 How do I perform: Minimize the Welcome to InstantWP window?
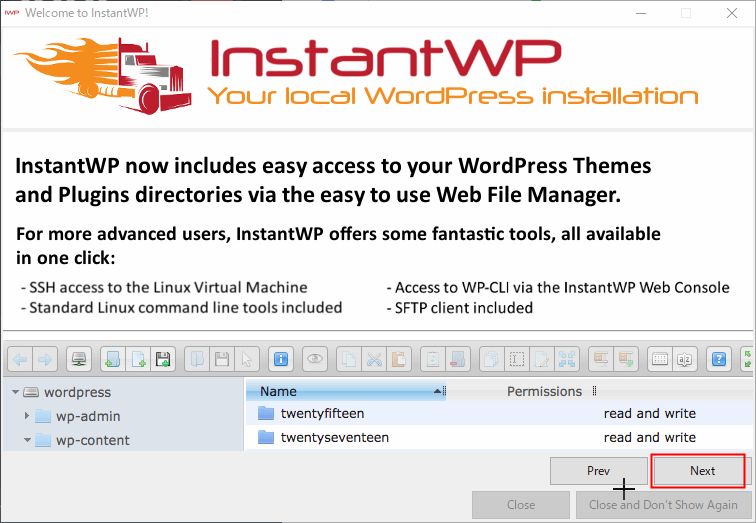point(641,13)
